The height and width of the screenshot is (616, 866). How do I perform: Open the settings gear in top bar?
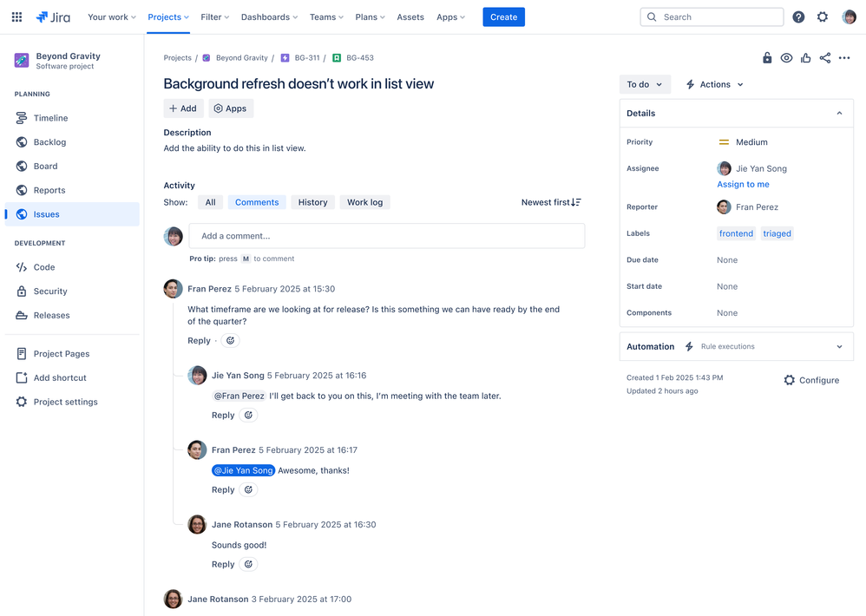[x=823, y=16]
